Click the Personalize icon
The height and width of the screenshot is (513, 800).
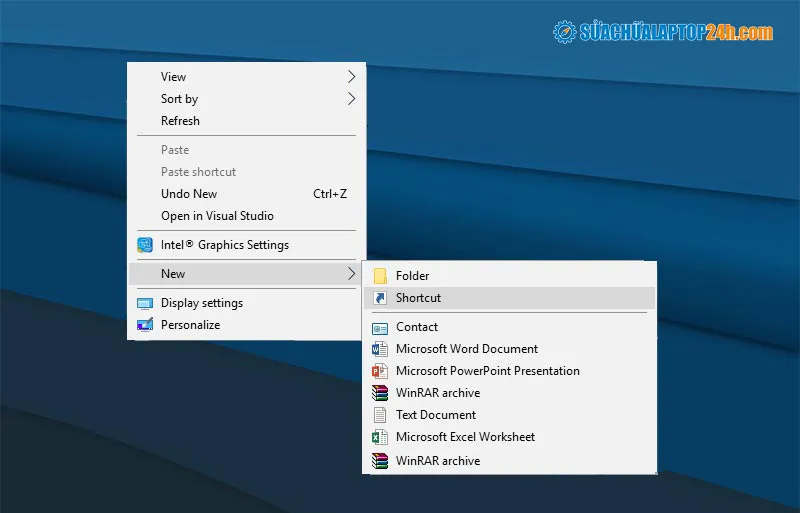[x=145, y=325]
